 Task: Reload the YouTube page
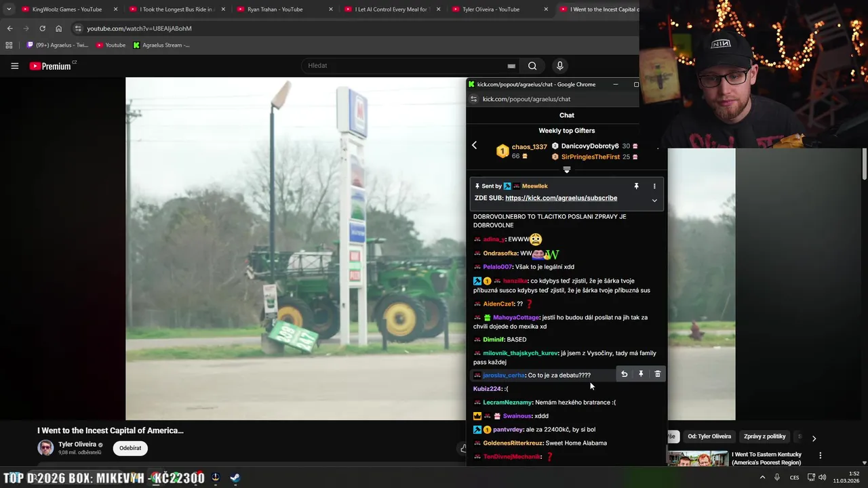[42, 28]
